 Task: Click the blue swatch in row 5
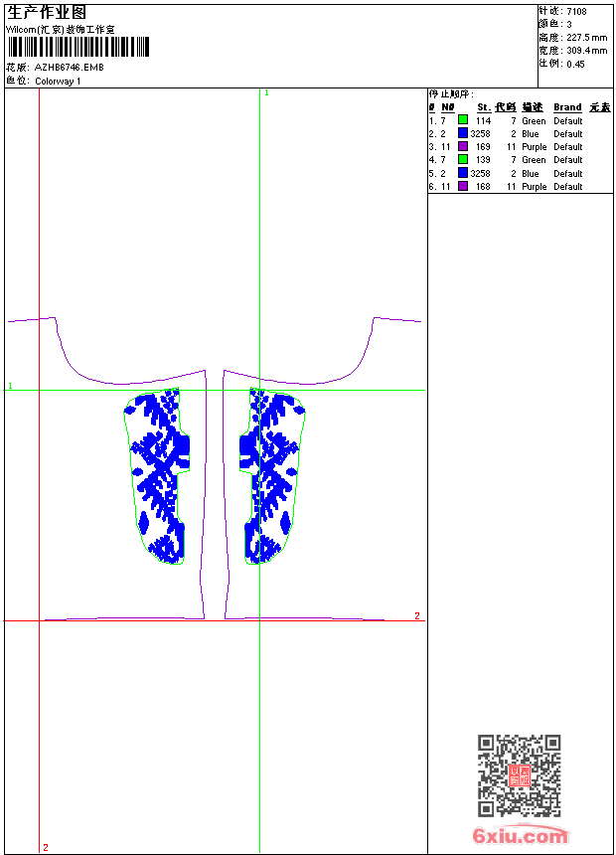(x=462, y=173)
